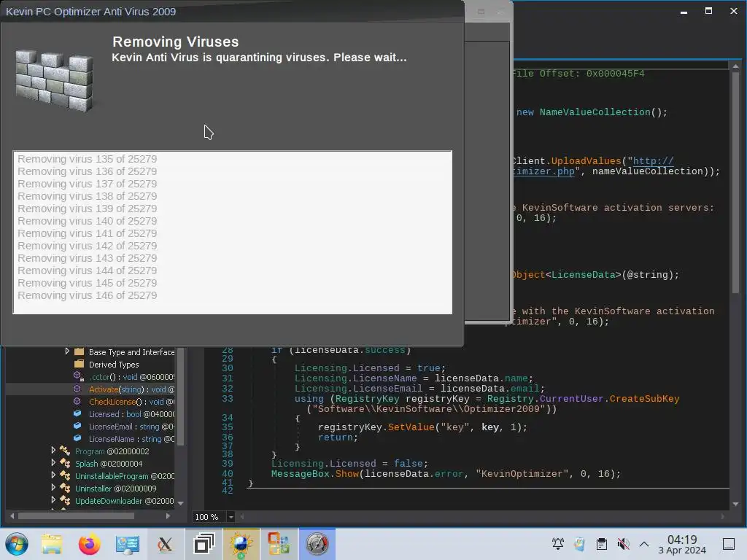Expand the Base Type and Interfaces node
Image resolution: width=747 pixels, height=560 pixels.
[x=67, y=351]
